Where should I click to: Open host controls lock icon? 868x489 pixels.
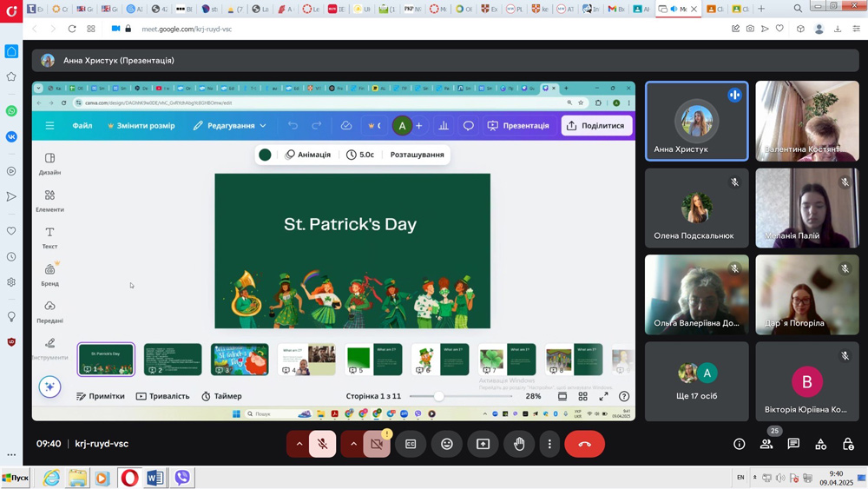pyautogui.click(x=848, y=444)
